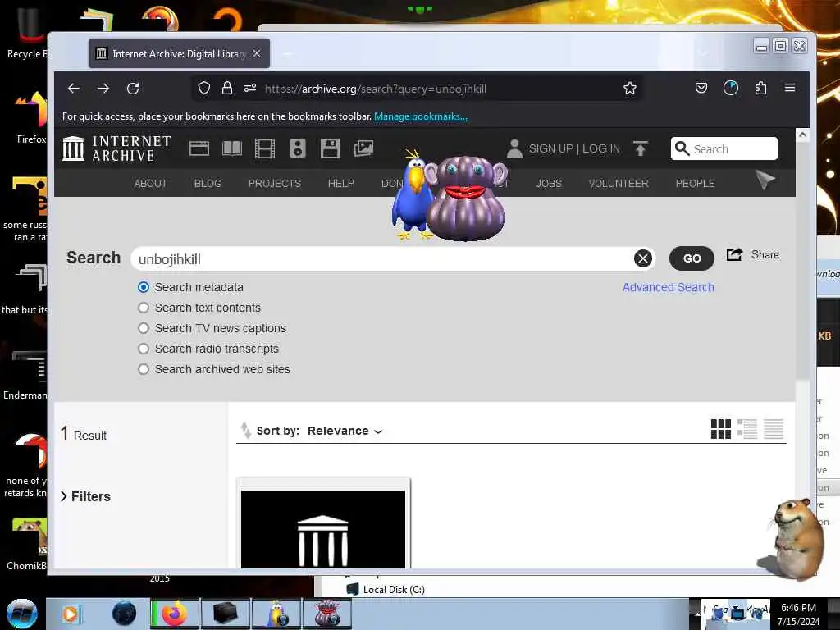Screen dimensions: 840x630
Task: Click the Internet Archive logo
Action: pyautogui.click(x=116, y=148)
